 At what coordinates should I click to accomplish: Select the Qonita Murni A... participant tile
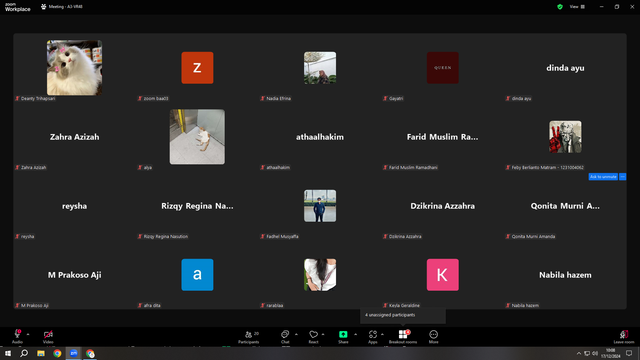tap(565, 206)
